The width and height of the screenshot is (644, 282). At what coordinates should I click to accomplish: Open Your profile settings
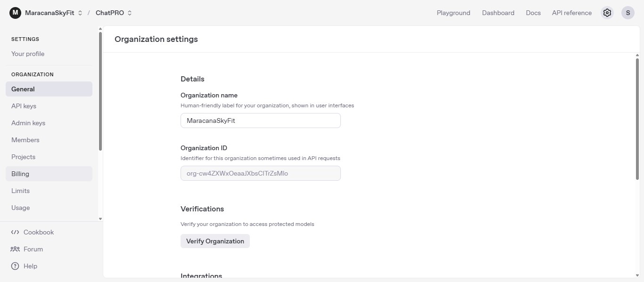[28, 54]
